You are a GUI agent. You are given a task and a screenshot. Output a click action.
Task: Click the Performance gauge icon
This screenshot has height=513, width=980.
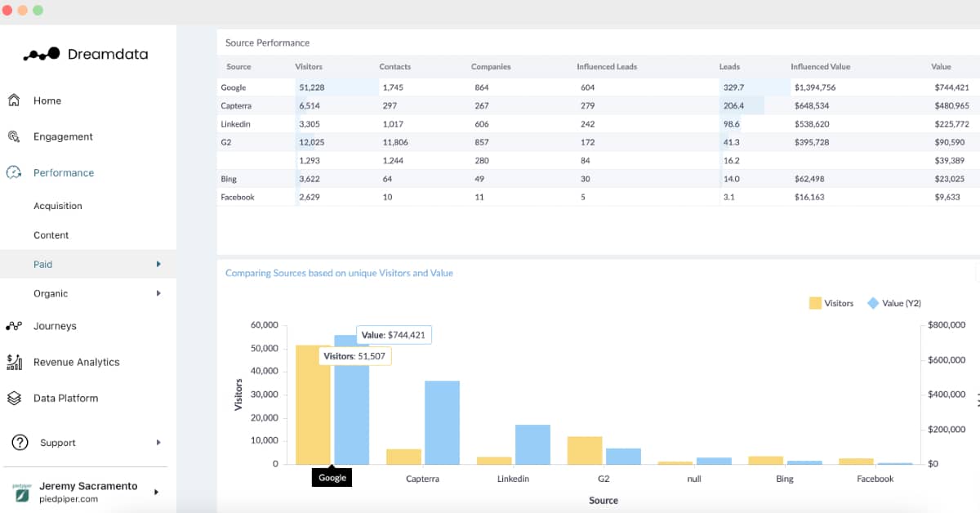pos(14,172)
